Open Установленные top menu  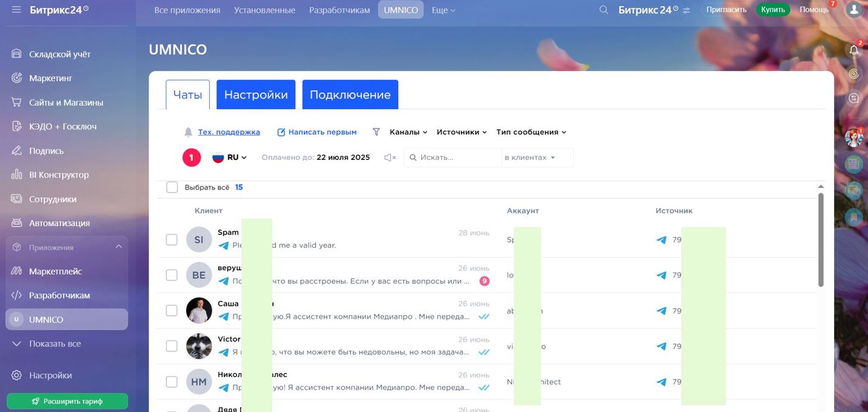point(264,10)
